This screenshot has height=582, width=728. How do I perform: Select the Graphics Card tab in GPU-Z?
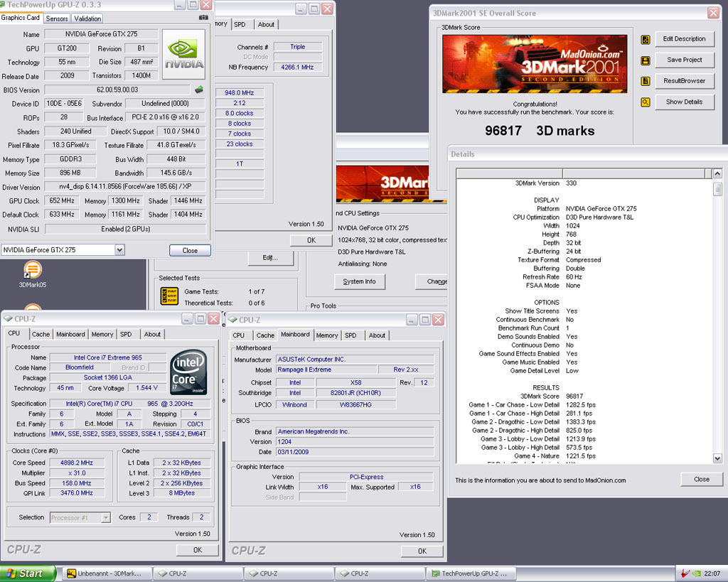[x=21, y=18]
